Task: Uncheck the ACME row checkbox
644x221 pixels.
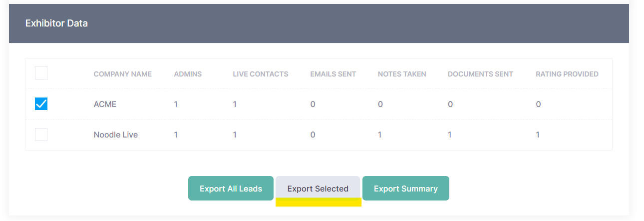Action: click(x=41, y=104)
